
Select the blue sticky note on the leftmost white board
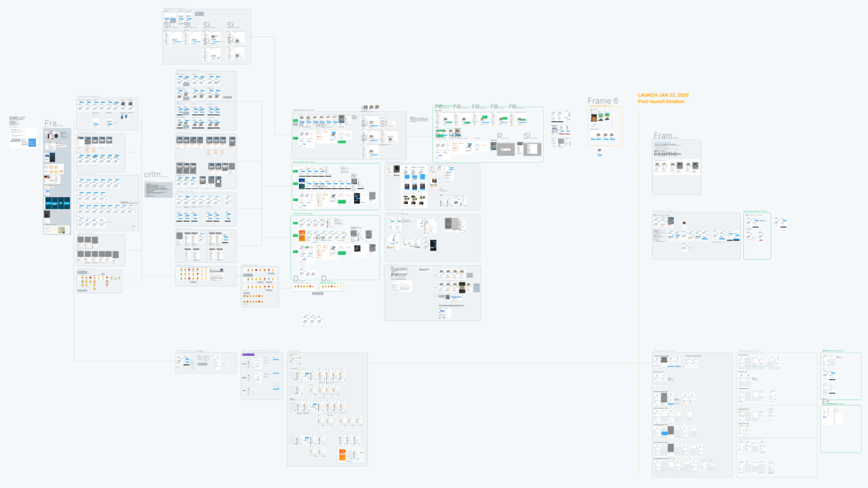coord(33,143)
